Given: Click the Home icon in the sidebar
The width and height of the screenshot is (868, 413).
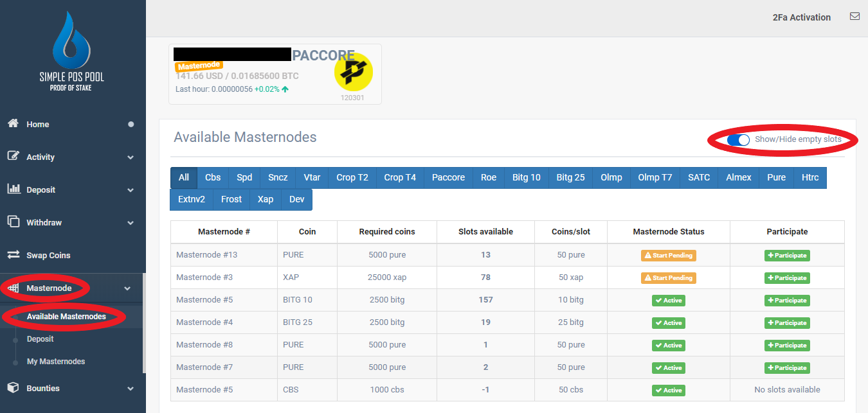Looking at the screenshot, I should click(12, 124).
